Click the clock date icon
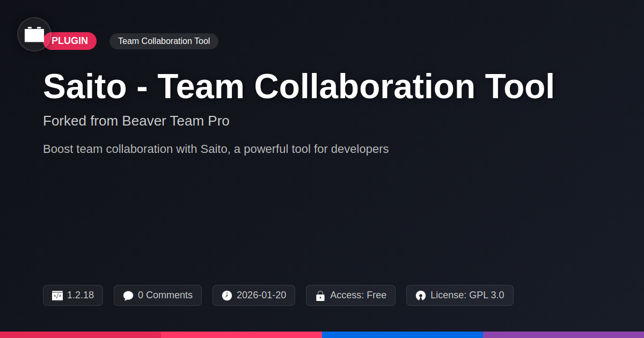The image size is (644, 338). (x=227, y=296)
